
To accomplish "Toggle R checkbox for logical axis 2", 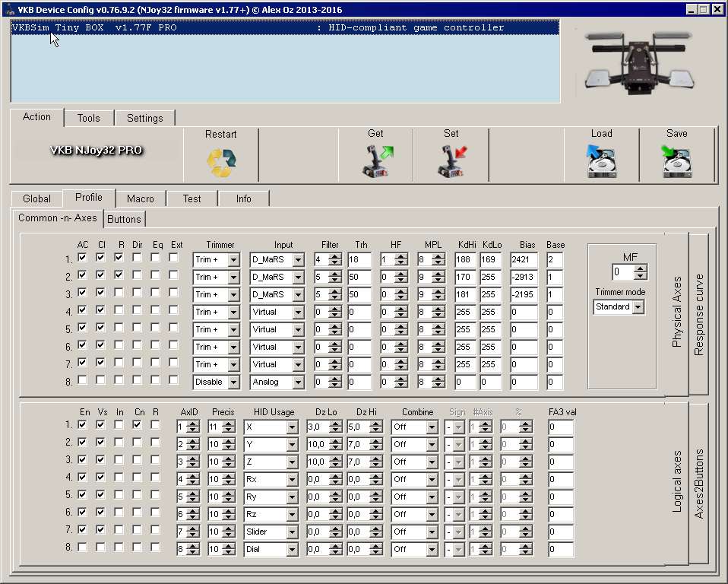I will (x=156, y=443).
